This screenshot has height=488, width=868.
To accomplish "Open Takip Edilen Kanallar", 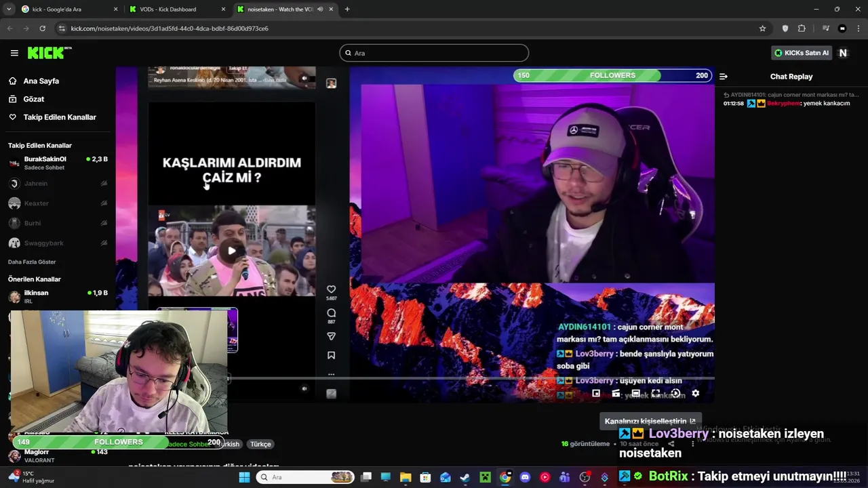I will pos(60,117).
